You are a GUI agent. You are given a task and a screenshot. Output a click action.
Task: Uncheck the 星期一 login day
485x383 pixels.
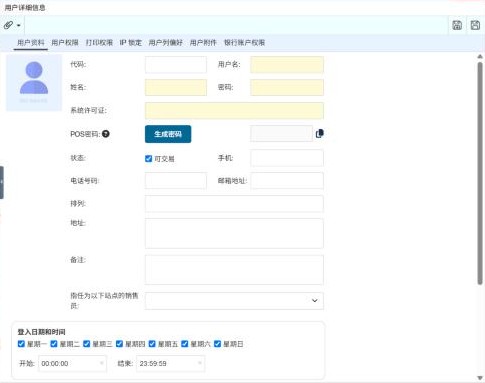[21, 344]
